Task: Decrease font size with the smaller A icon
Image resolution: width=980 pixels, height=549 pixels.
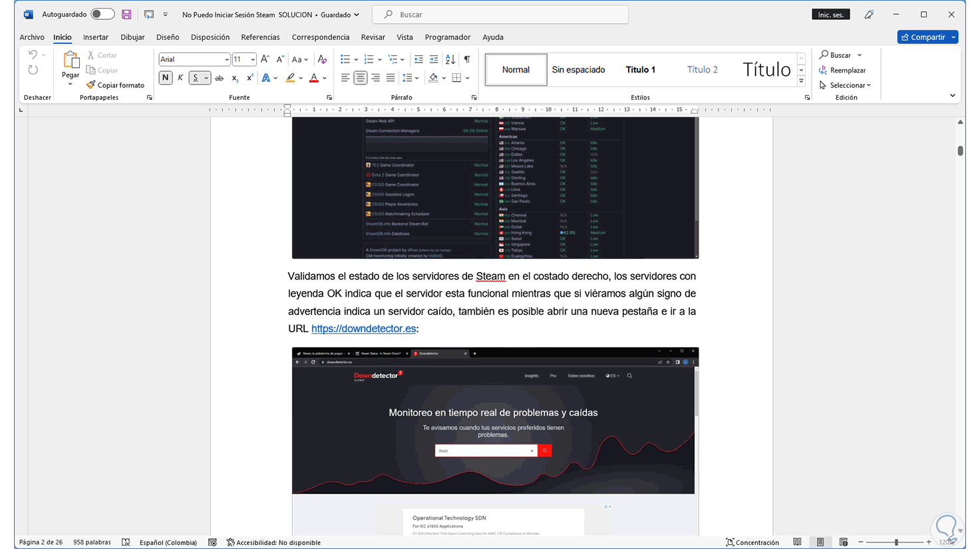Action: pyautogui.click(x=280, y=59)
